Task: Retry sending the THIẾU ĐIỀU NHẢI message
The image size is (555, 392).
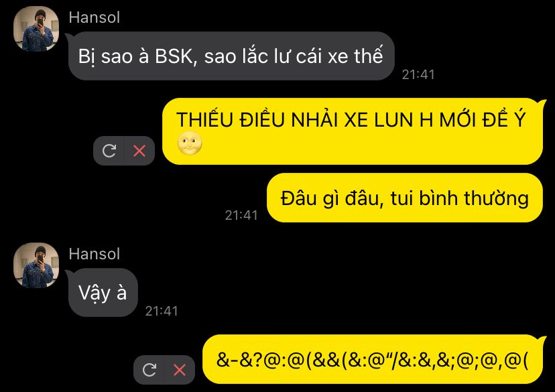Action: click(x=109, y=151)
